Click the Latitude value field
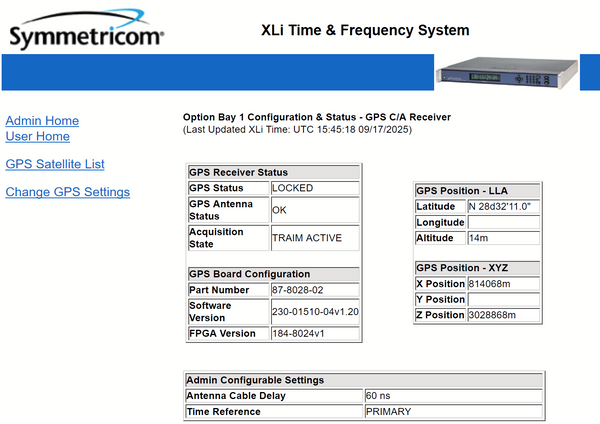Image resolution: width=600 pixels, height=424 pixels. [504, 206]
